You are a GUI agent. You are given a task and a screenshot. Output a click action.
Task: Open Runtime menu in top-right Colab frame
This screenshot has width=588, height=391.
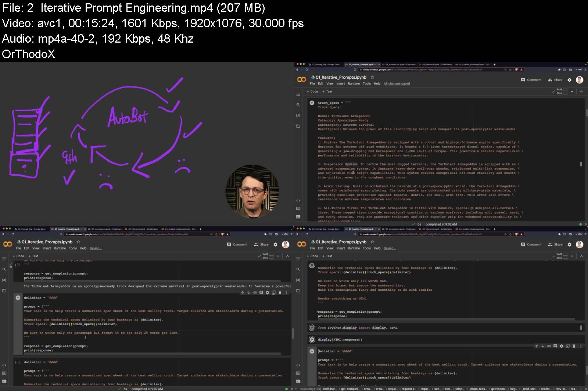coord(354,84)
